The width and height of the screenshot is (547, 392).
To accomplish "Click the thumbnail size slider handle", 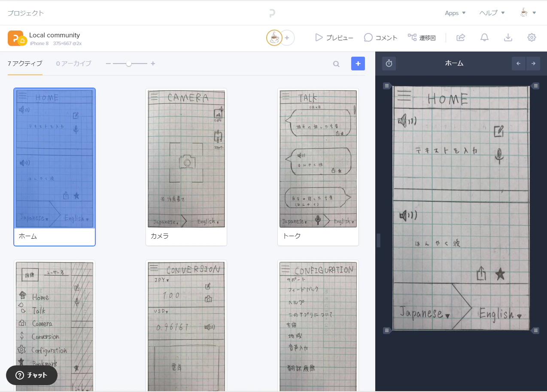I will pyautogui.click(x=129, y=64).
